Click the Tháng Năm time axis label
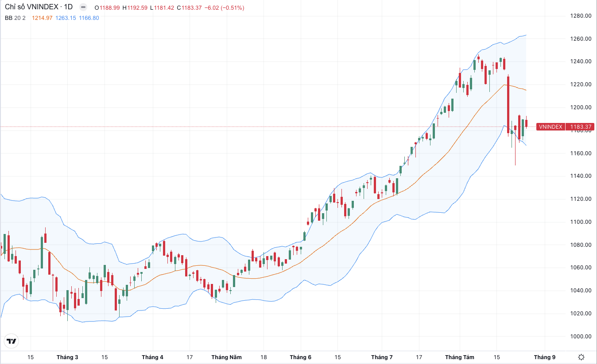597x364 pixels. pos(227,357)
